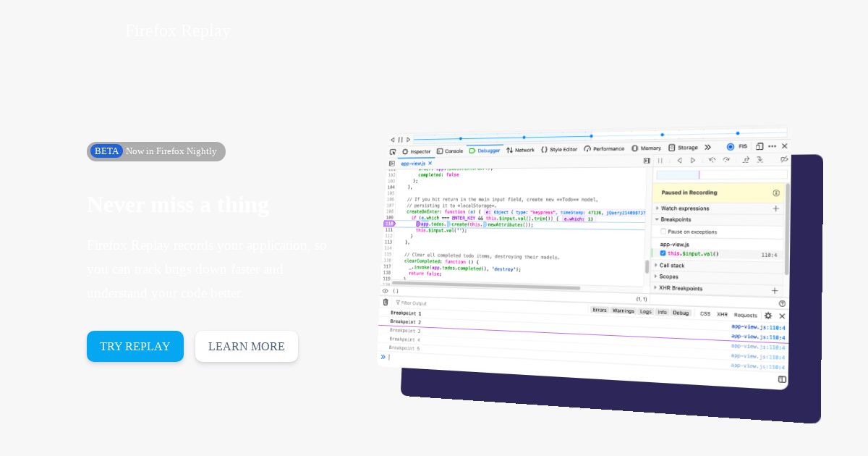This screenshot has width=868, height=456.
Task: Click the pretty print braces icon
Action: pos(396,291)
